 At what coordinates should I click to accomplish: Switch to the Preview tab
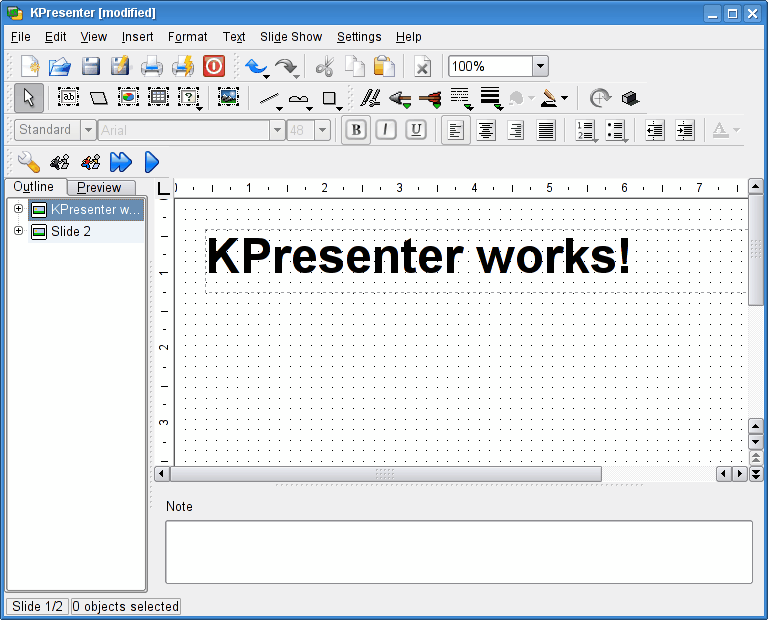(100, 187)
